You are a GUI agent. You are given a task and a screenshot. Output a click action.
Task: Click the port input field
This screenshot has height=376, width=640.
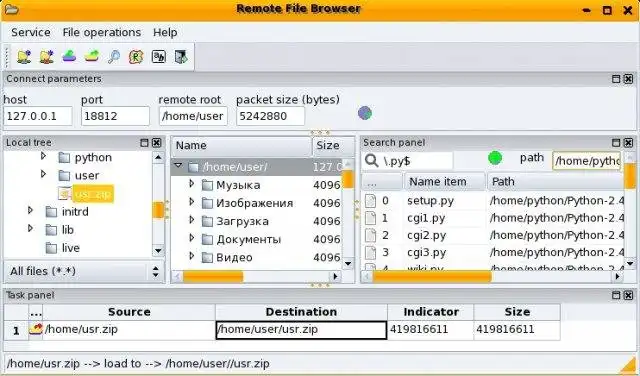116,116
